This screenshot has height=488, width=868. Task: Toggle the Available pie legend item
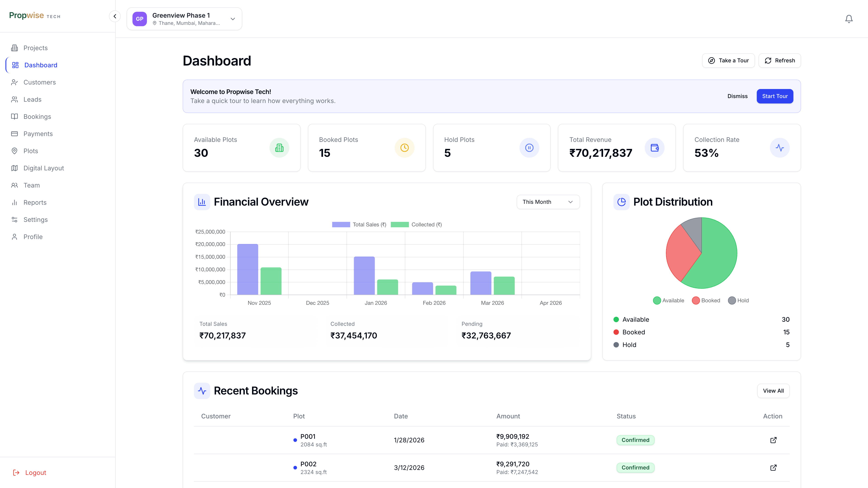point(669,300)
